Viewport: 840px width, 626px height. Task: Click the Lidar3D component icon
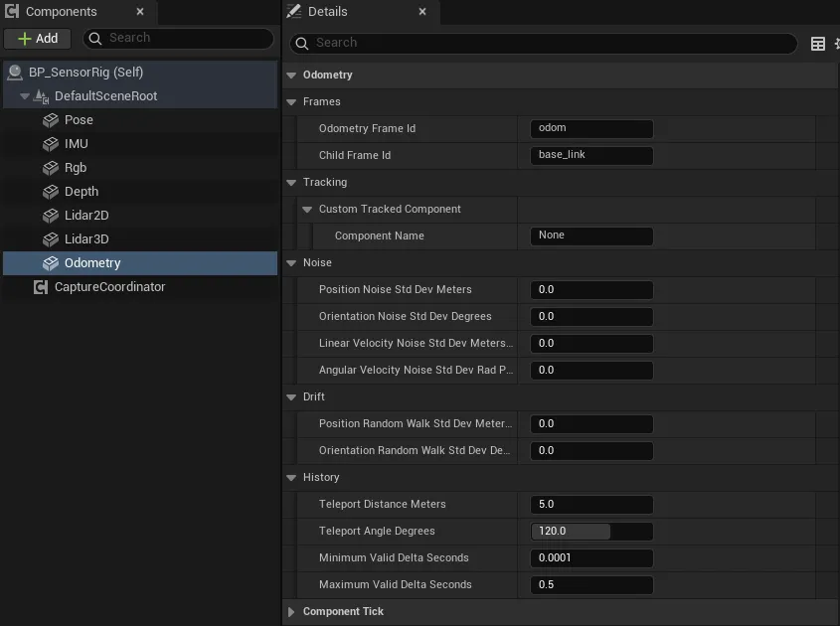[51, 238]
